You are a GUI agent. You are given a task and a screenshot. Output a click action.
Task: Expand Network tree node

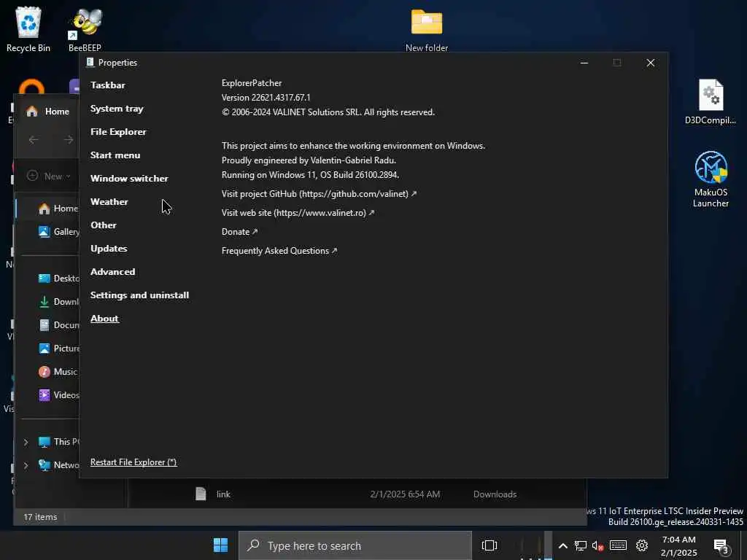coord(26,465)
